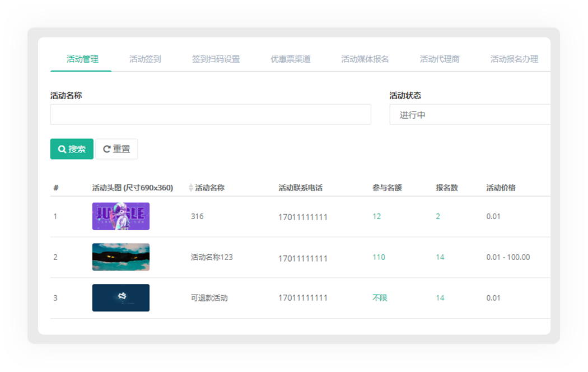Sort by the 活动名称 column arrows
Image resolution: width=588 pixels, height=372 pixels.
click(191, 188)
